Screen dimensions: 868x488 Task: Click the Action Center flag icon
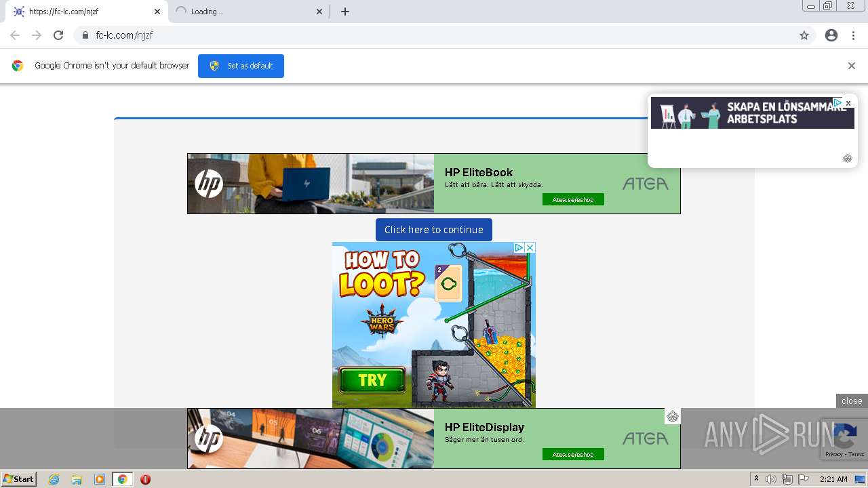coord(804,479)
